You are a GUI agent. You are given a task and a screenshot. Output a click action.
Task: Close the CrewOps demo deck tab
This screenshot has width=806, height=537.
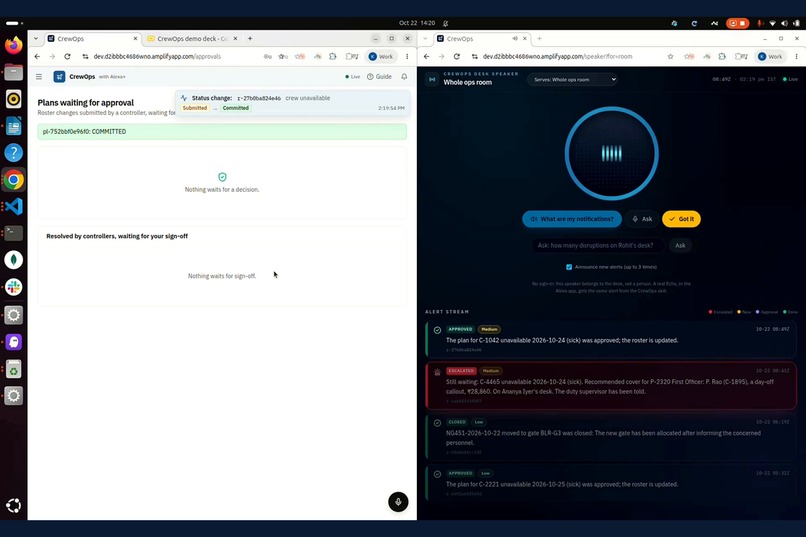(x=235, y=39)
